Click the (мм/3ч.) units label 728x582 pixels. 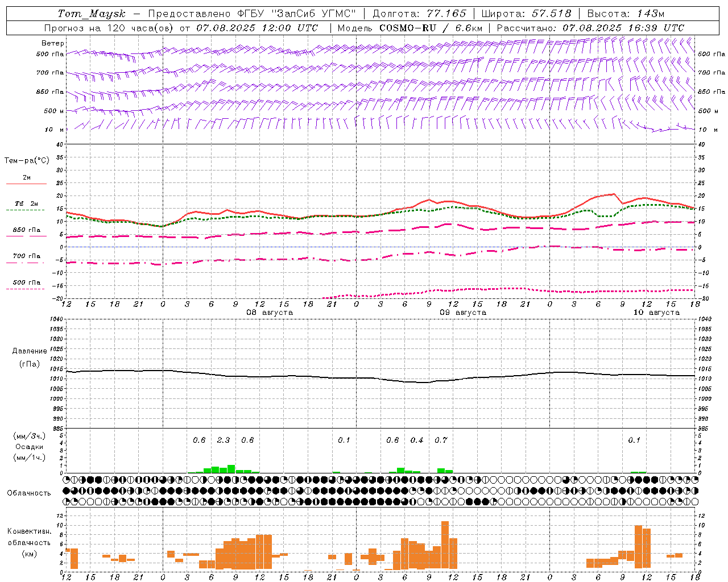(x=30, y=436)
